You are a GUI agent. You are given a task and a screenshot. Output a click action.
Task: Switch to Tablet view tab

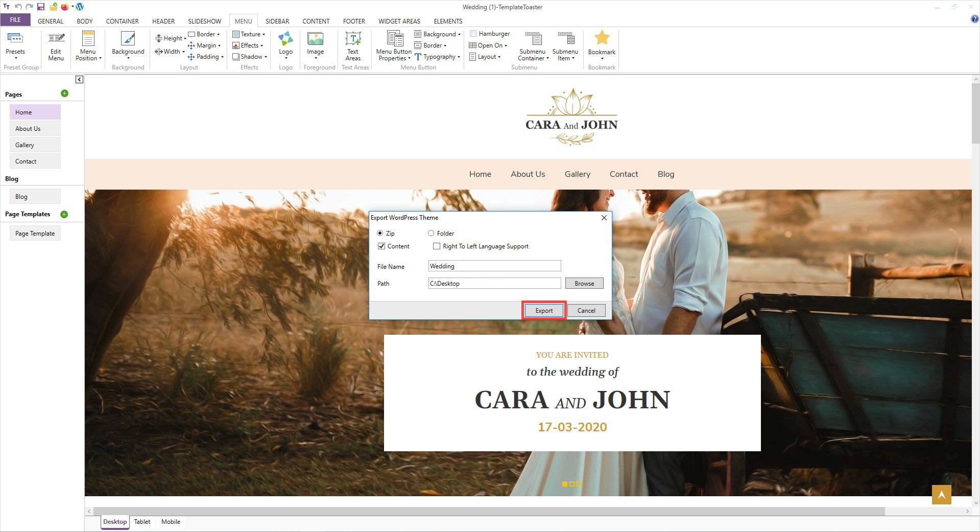click(142, 522)
